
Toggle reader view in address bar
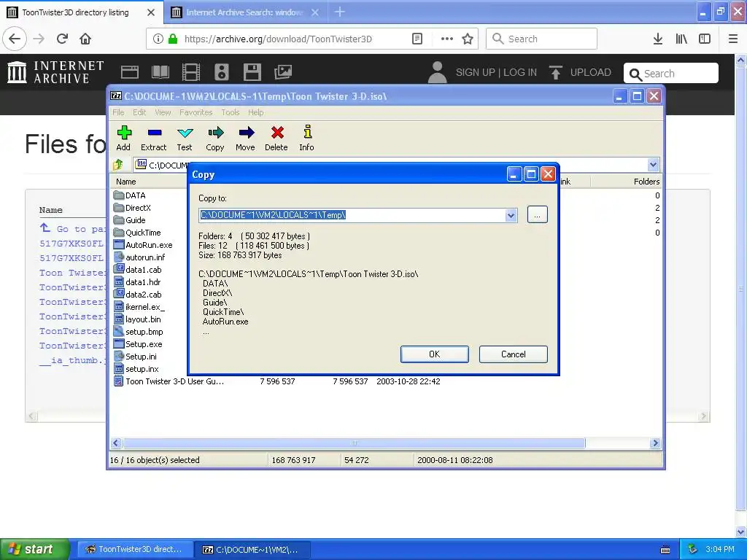click(417, 39)
